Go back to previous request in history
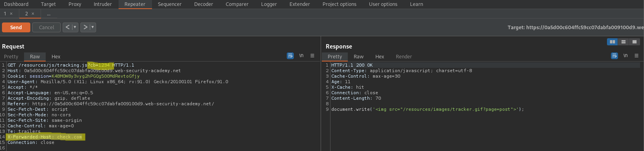The width and height of the screenshot is (644, 151). (x=67, y=27)
